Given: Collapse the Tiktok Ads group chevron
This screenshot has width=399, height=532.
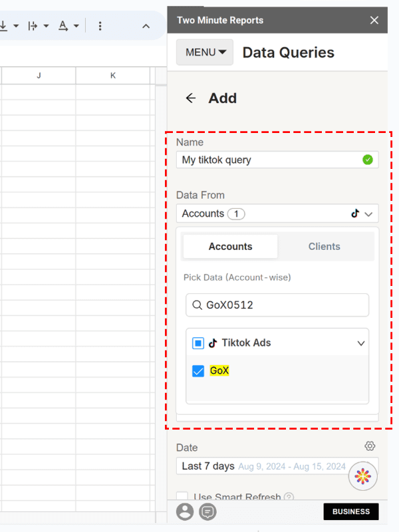Looking at the screenshot, I should click(361, 343).
